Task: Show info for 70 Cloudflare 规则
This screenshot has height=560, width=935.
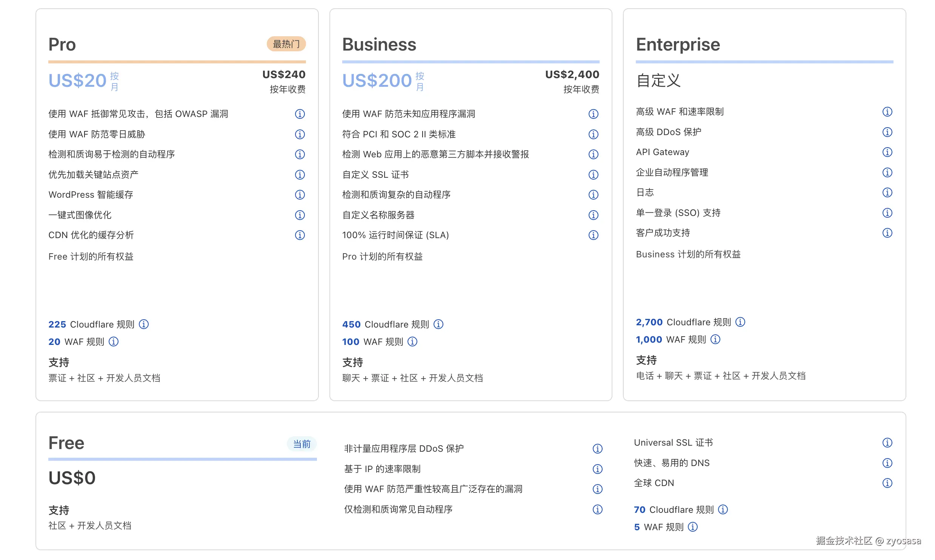Action: click(723, 509)
